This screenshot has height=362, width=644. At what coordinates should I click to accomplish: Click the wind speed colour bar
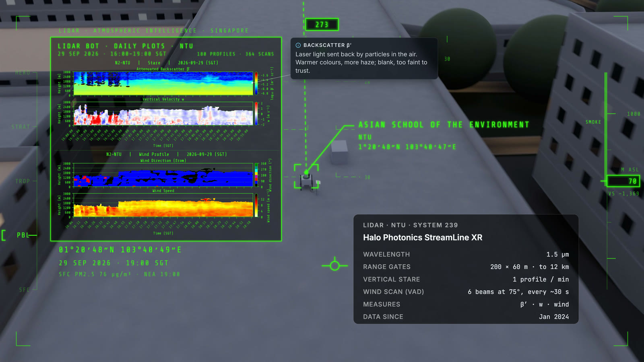click(x=256, y=205)
